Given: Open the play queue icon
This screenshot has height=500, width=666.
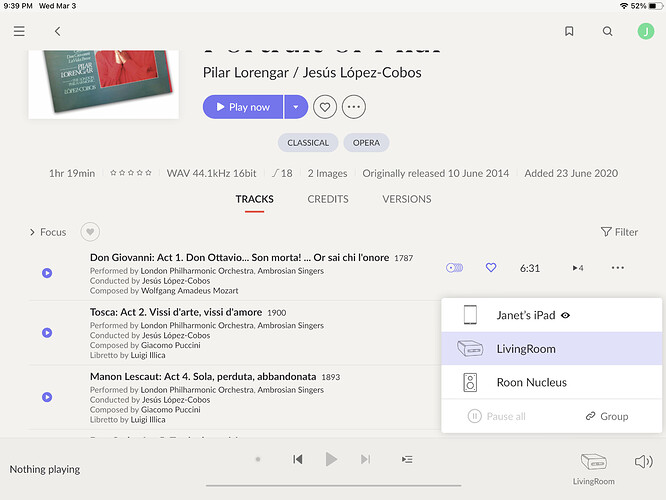Looking at the screenshot, I should 407,459.
